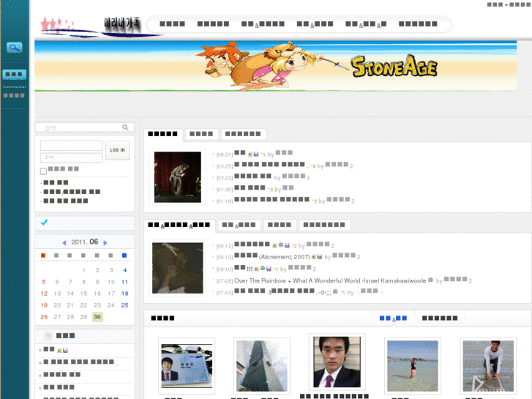Click the video icon on the 09-12 post

(281, 245)
